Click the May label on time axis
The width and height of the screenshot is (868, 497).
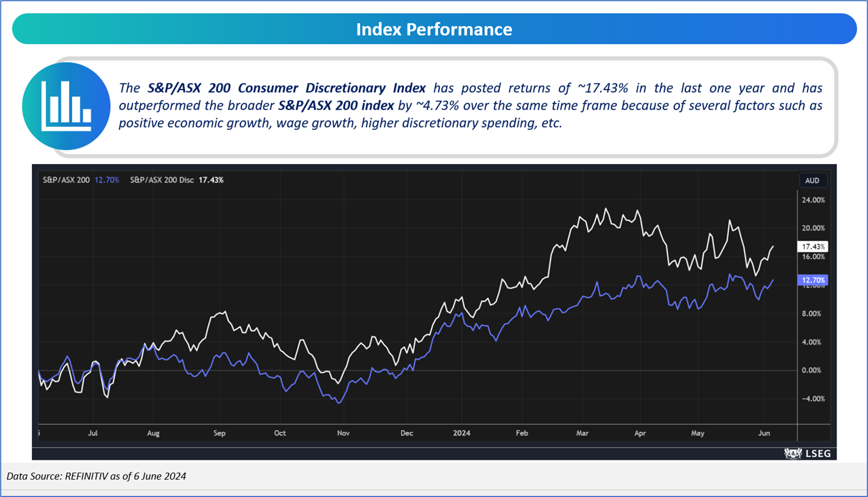[698, 433]
